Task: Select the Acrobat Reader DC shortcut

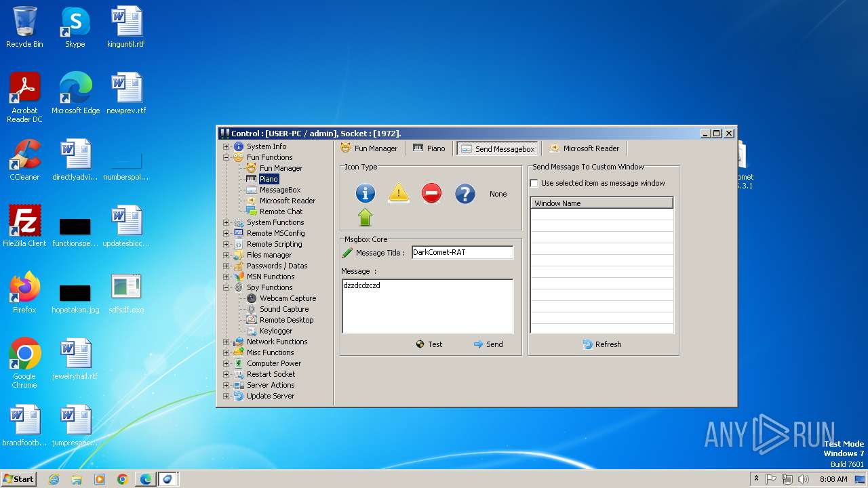Action: pos(24,98)
